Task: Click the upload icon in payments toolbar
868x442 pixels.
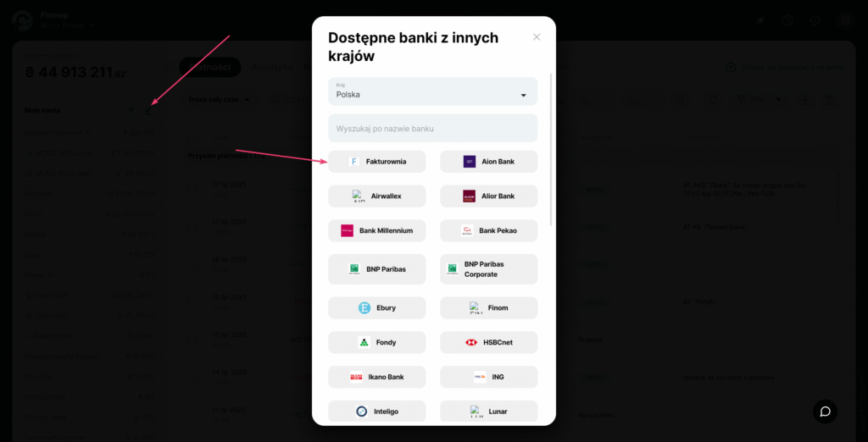Action: tap(829, 100)
